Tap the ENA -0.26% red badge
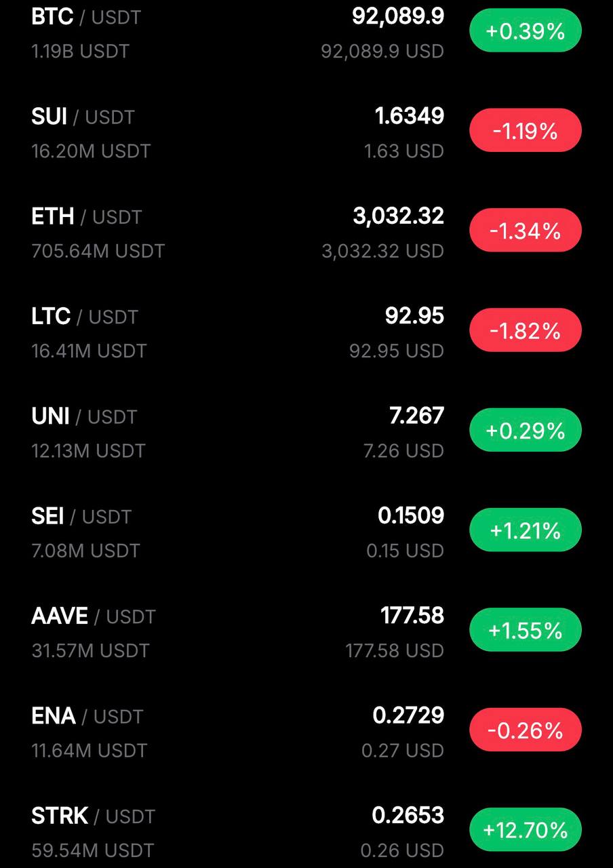The image size is (613, 868). point(526,730)
